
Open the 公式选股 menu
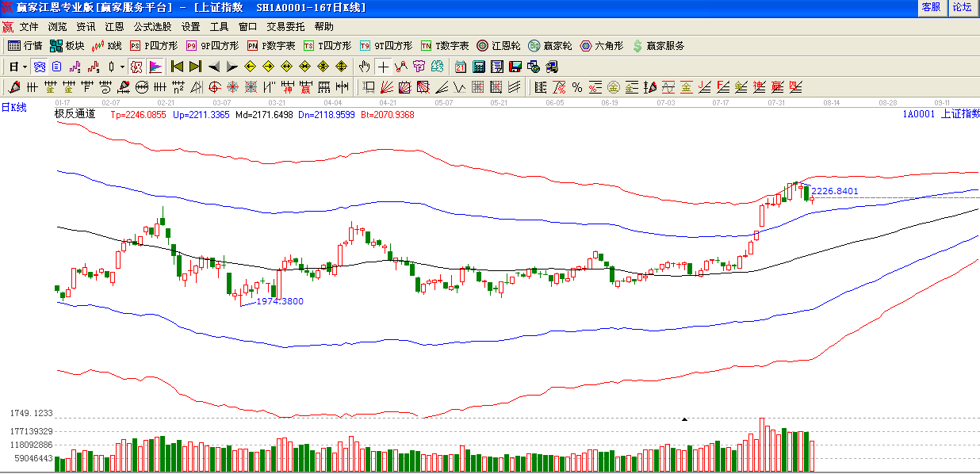[x=152, y=26]
